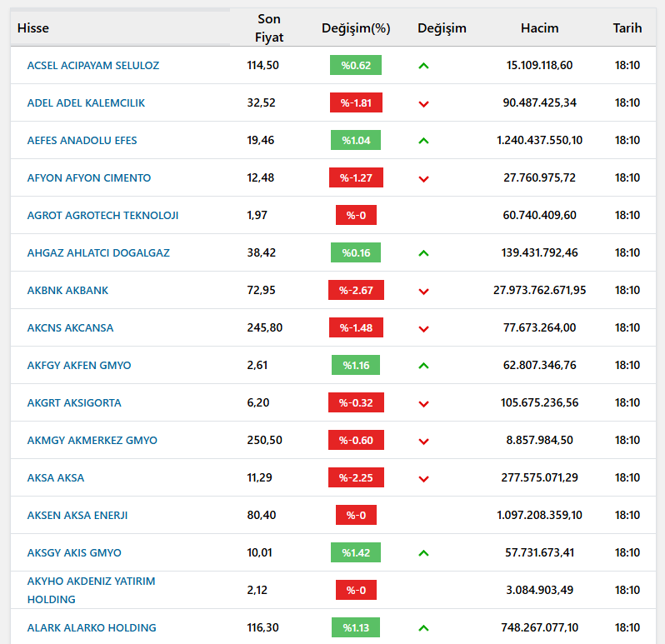Image resolution: width=665 pixels, height=644 pixels.
Task: Open the AFYON AFYON CIMENTO stock link
Action: [89, 177]
